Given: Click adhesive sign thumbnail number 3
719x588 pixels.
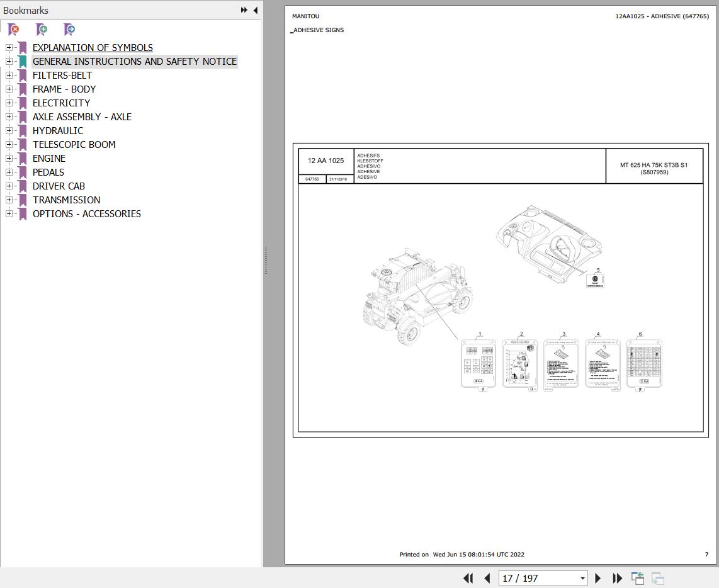Looking at the screenshot, I should point(561,365).
